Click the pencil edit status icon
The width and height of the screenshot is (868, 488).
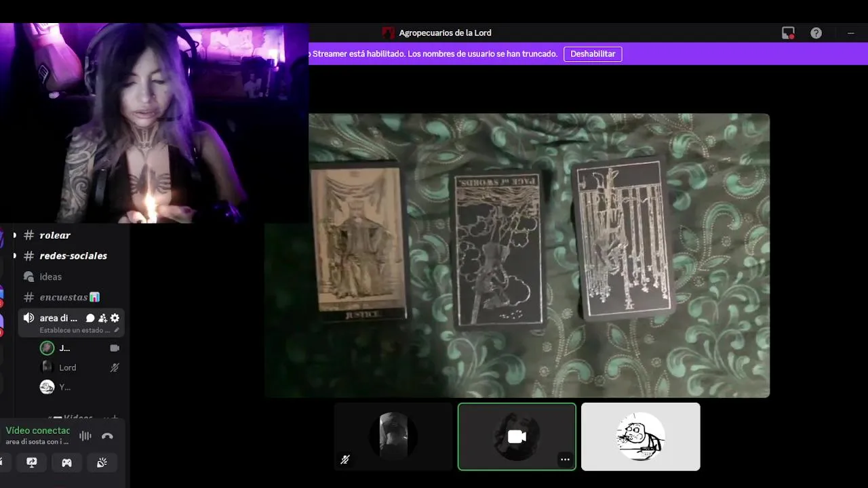117,330
